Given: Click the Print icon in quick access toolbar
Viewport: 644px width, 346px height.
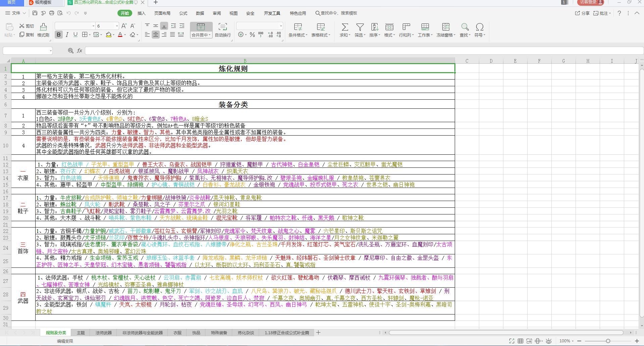Looking at the screenshot, I should pyautogui.click(x=52, y=13).
